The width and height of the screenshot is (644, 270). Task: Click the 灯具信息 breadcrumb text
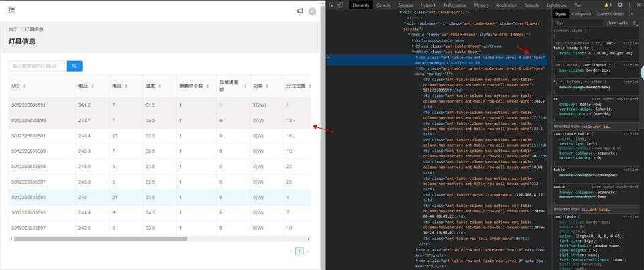[34, 29]
